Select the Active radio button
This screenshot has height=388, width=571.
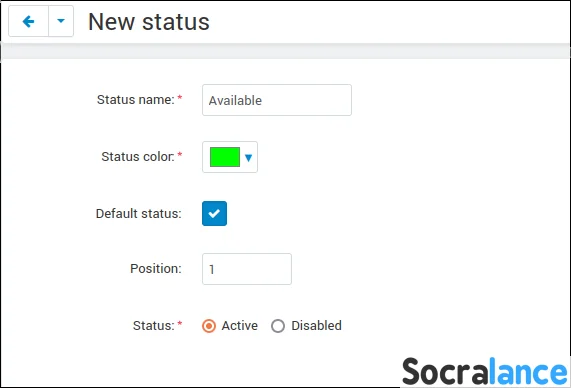click(209, 326)
